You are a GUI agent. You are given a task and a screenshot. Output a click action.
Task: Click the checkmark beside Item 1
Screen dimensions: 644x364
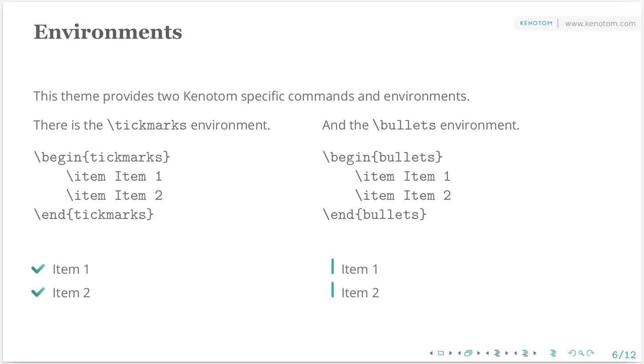(38, 269)
